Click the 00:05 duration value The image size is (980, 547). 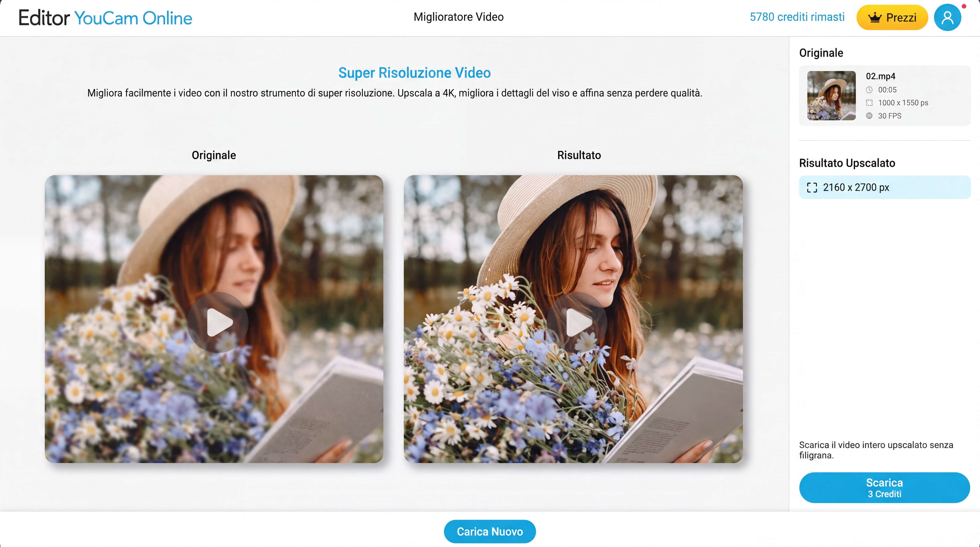point(887,90)
